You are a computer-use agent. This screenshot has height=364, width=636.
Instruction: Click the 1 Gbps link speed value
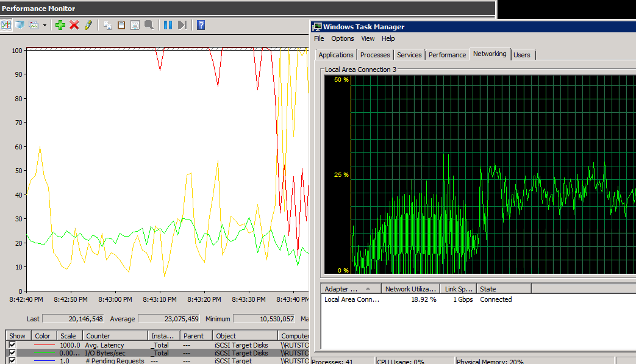pos(463,299)
